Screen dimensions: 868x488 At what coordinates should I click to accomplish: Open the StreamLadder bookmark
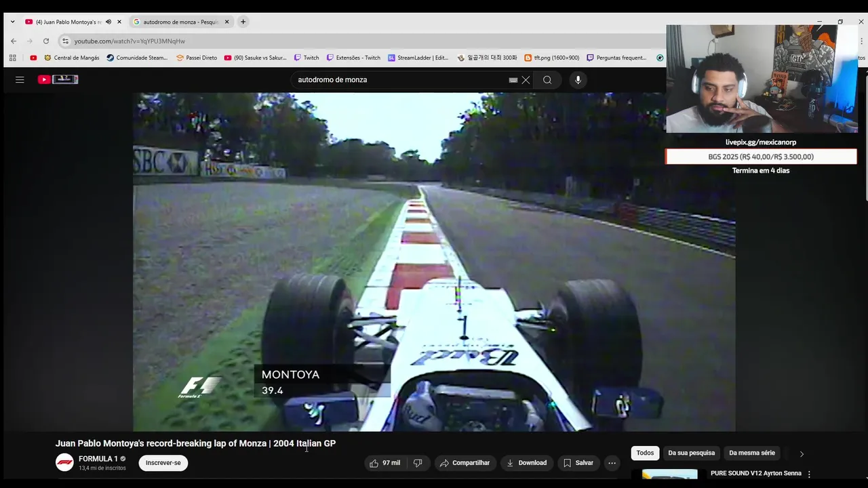pos(418,58)
